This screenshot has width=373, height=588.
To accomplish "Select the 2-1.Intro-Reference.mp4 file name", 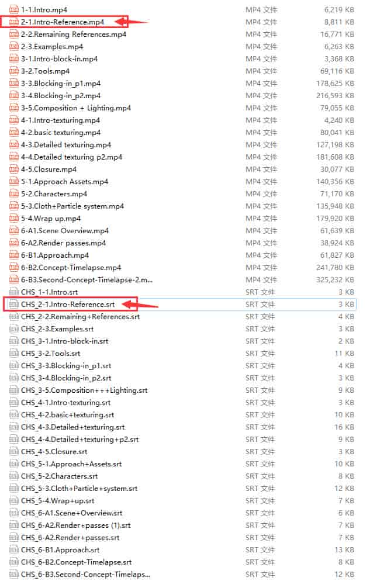I will (x=63, y=22).
